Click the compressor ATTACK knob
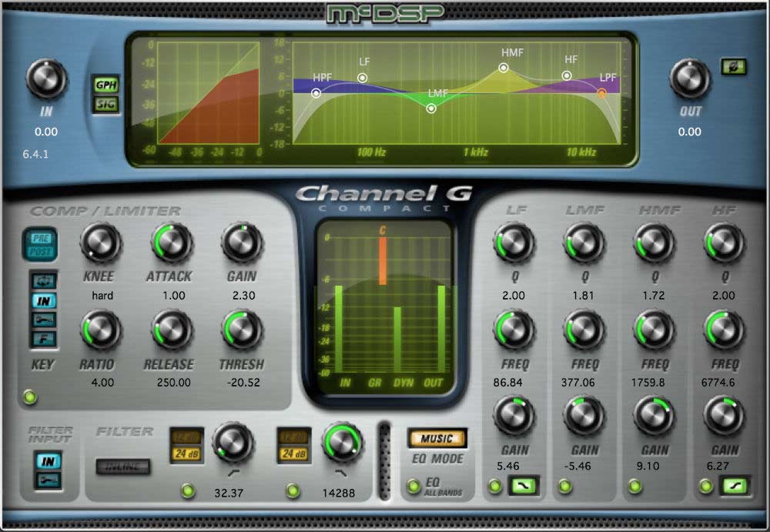 (172, 243)
